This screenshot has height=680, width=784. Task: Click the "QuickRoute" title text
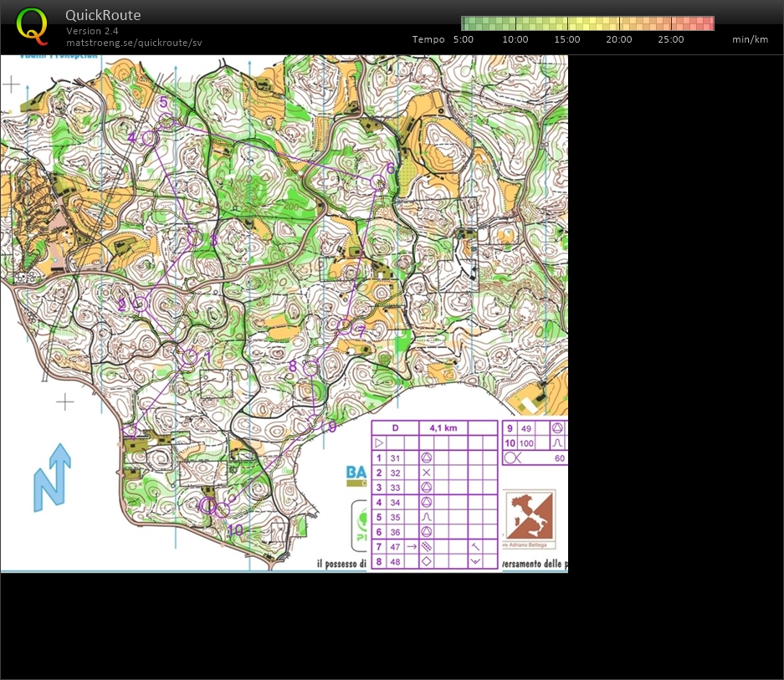(103, 15)
